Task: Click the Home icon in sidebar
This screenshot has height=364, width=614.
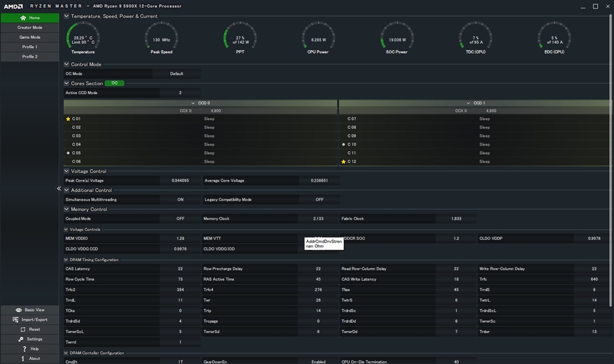Action: click(x=23, y=18)
